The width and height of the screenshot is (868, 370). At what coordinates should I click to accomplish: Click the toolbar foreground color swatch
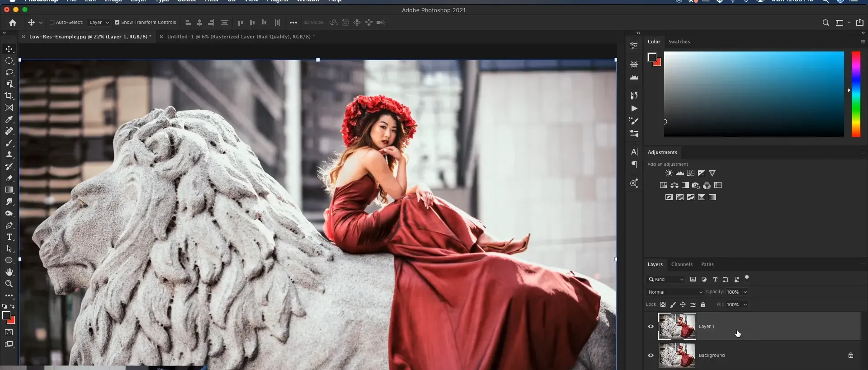tap(6, 315)
